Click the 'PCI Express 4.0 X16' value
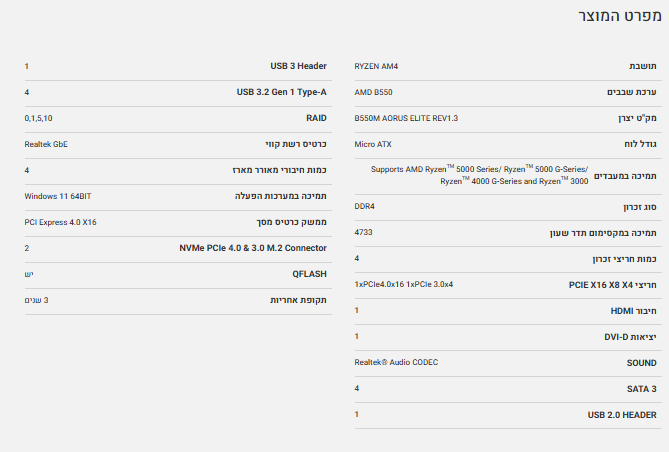 pos(60,222)
